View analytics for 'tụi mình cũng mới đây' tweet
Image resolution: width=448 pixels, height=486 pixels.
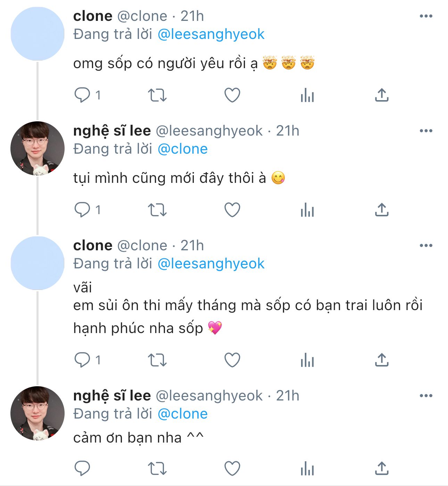pos(307,210)
